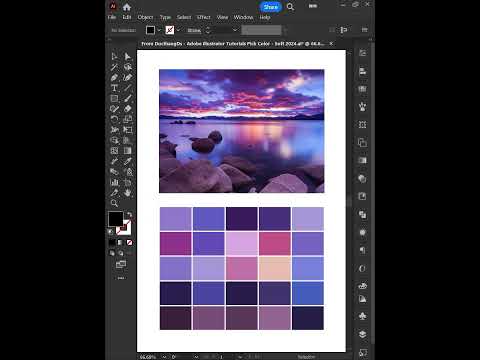
Task: Click the crimson pink swatch square
Action: [x=275, y=243]
